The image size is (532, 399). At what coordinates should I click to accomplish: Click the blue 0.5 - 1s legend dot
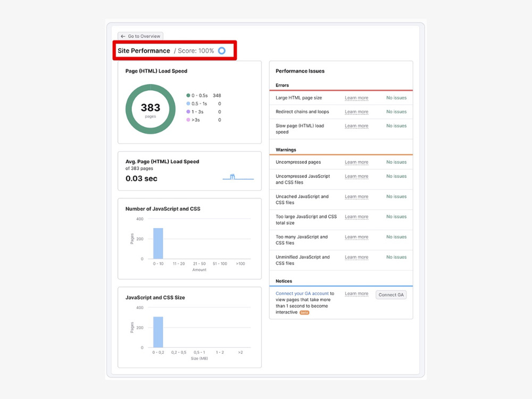click(x=188, y=104)
